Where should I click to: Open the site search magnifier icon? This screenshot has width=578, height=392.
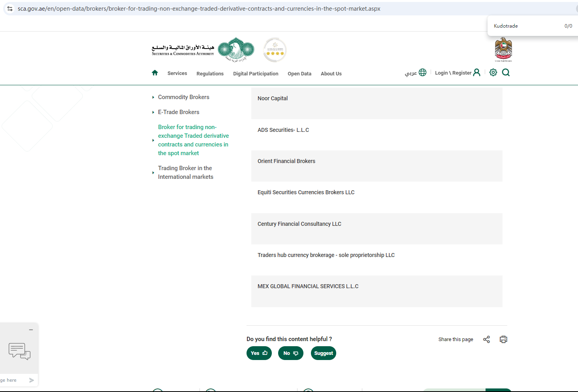(506, 72)
